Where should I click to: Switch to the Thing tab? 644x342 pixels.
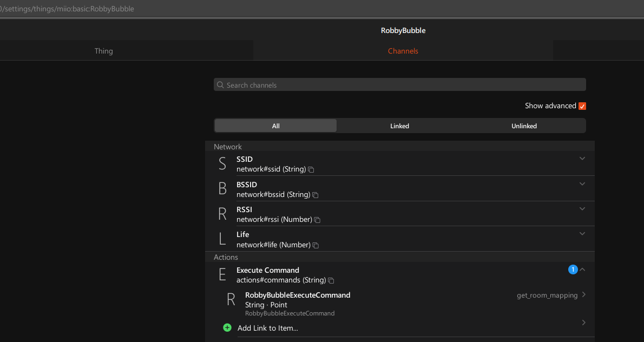coord(103,51)
